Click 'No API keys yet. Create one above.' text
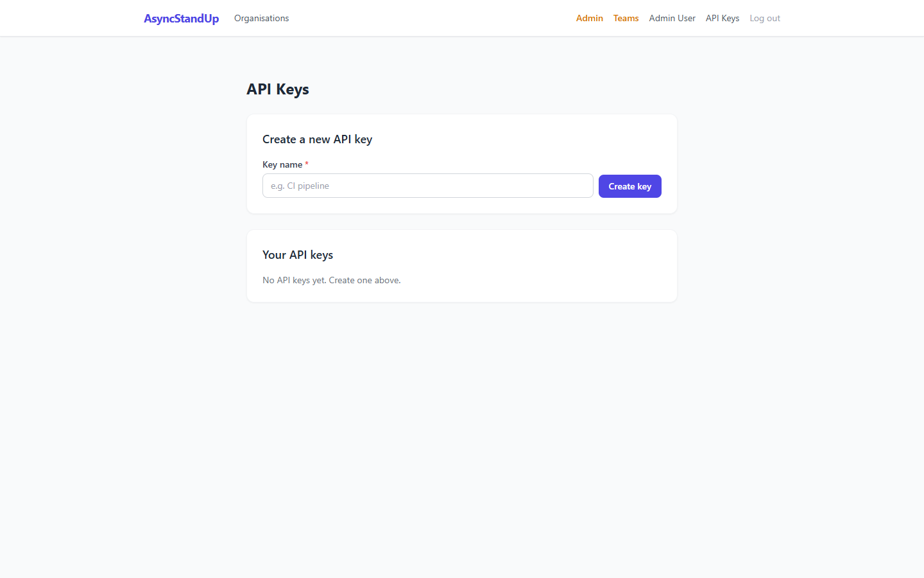Image resolution: width=924 pixels, height=578 pixels. (x=332, y=280)
